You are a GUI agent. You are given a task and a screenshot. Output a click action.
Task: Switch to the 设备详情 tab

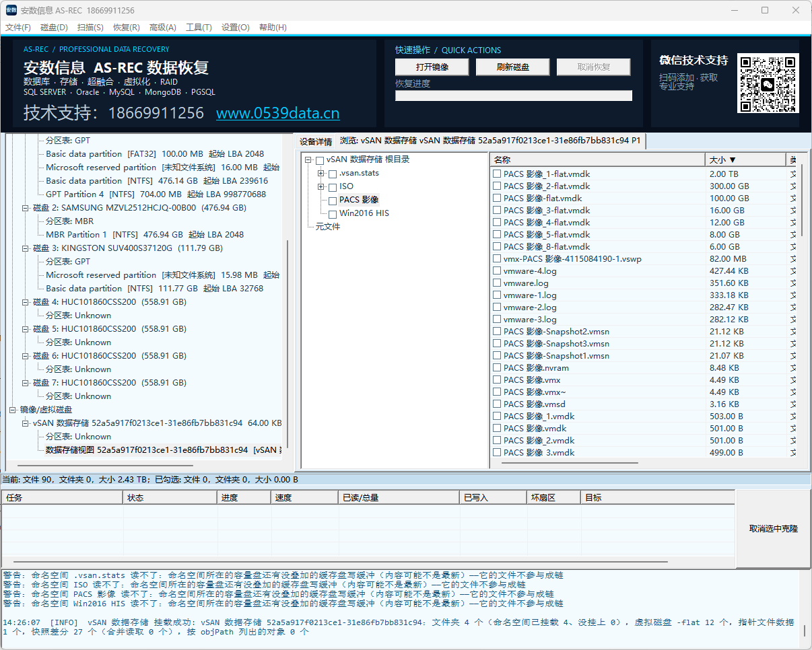(316, 142)
